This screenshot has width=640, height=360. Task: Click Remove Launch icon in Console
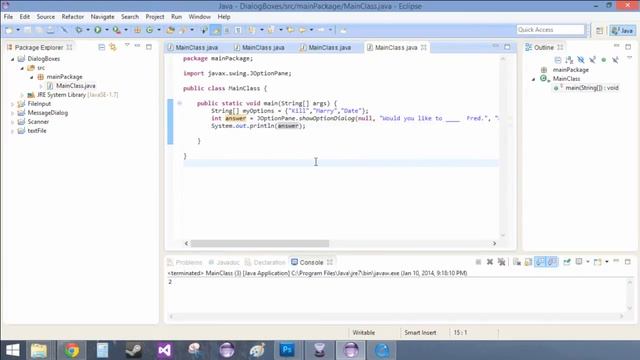point(490,262)
